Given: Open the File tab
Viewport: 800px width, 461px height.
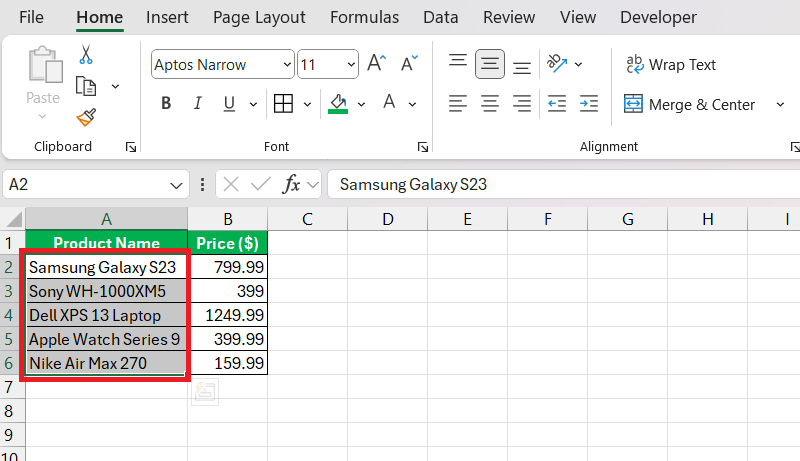Looking at the screenshot, I should click(31, 17).
